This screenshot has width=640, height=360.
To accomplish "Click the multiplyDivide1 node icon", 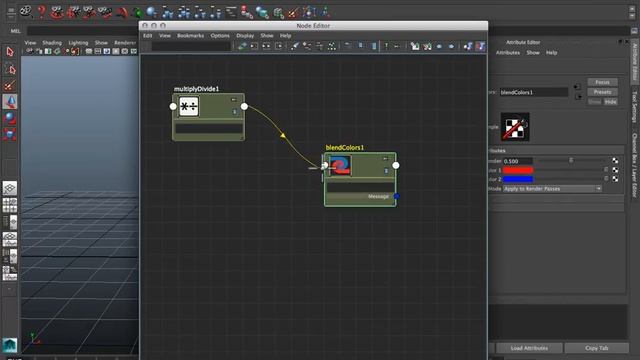I will click(x=189, y=106).
